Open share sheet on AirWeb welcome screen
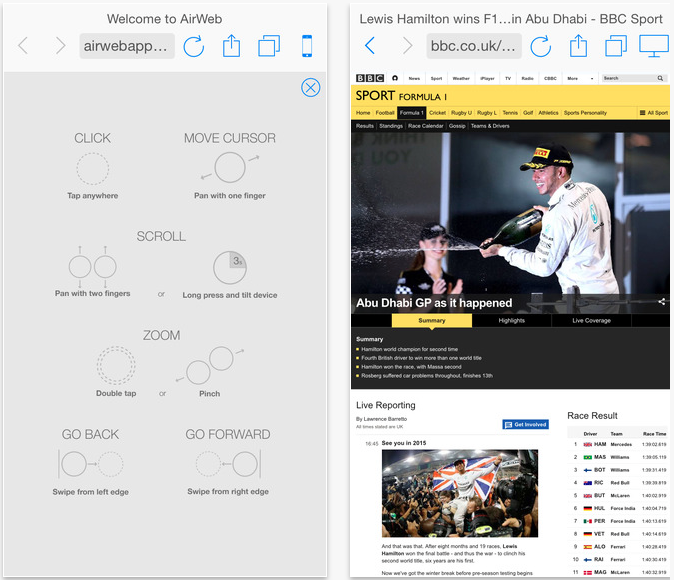 pyautogui.click(x=231, y=46)
